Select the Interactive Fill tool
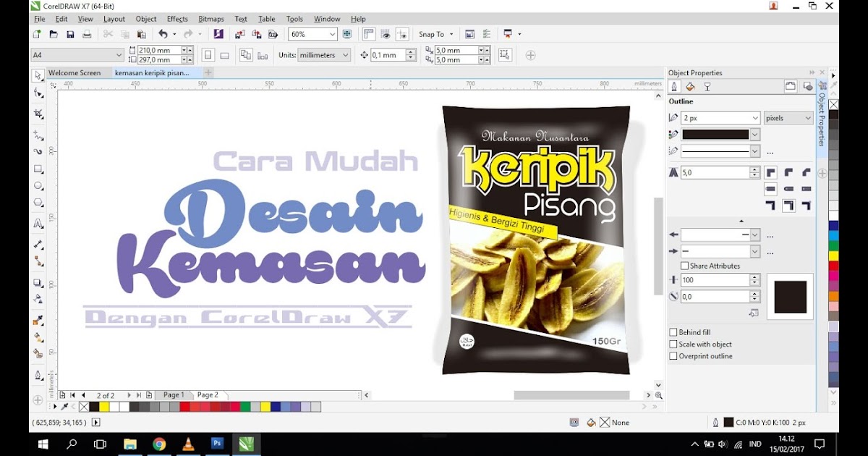This screenshot has width=868, height=456. click(38, 337)
